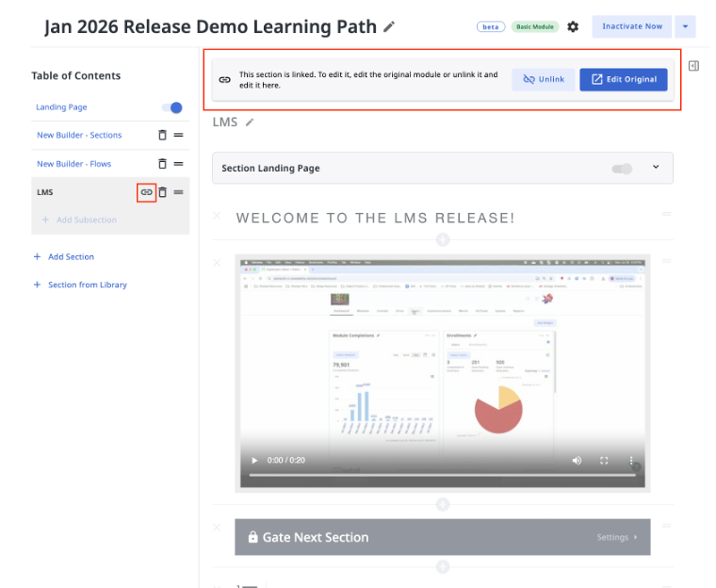Grab reorder handle for LMS row
716x588 pixels.
pos(179,192)
